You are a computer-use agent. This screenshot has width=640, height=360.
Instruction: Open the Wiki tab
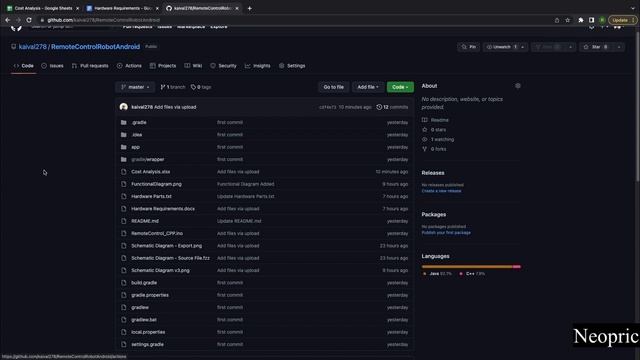pos(193,66)
